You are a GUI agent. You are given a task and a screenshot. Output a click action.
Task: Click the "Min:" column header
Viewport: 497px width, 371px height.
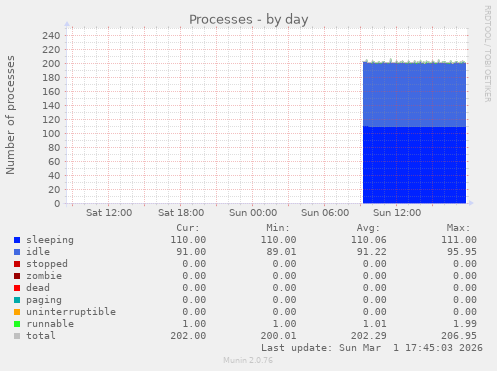(x=278, y=228)
